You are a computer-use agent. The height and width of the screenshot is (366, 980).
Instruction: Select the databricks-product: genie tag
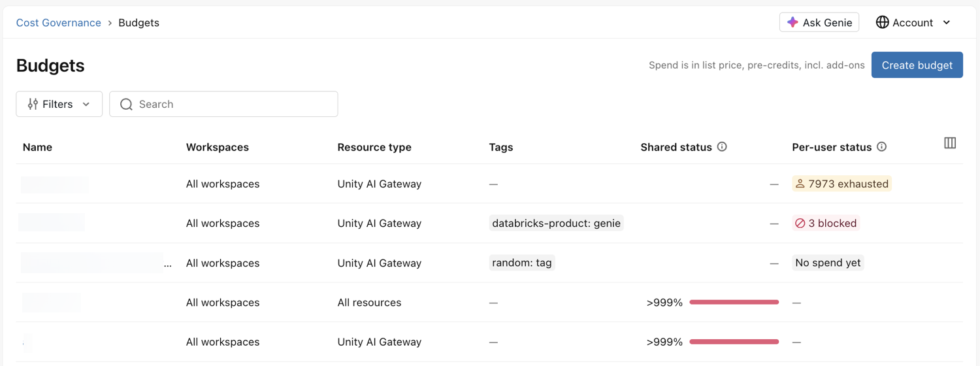(556, 224)
